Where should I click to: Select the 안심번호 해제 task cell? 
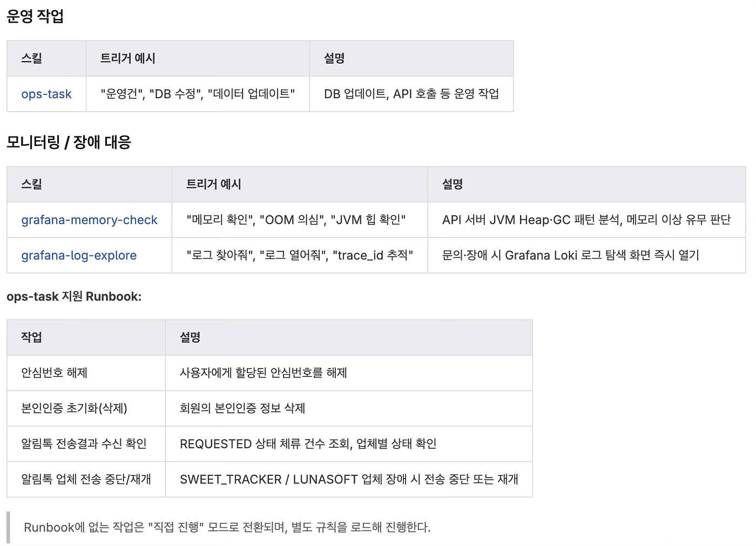(x=86, y=373)
